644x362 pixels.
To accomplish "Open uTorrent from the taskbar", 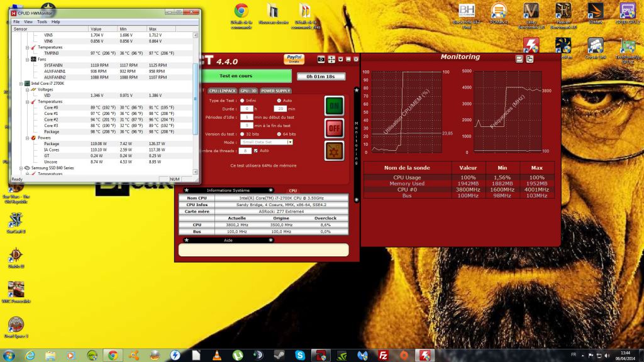I will point(238,356).
